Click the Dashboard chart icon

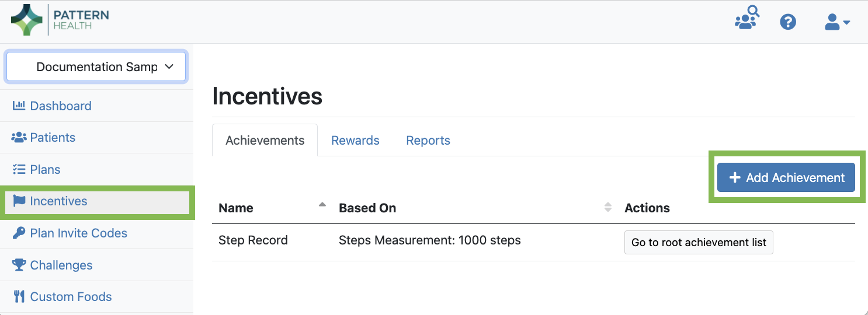(x=19, y=106)
